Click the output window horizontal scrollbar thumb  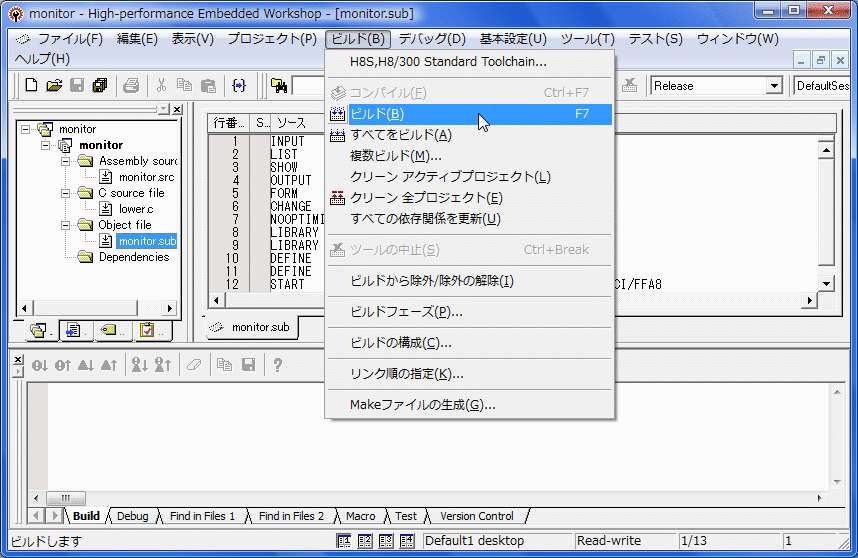tap(66, 498)
